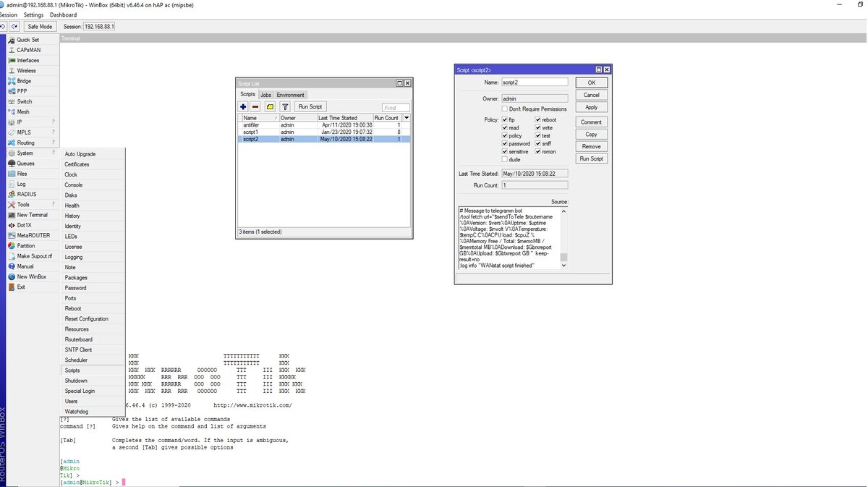Open the Switch section
Viewport: 868px width, 487px height.
coord(24,101)
